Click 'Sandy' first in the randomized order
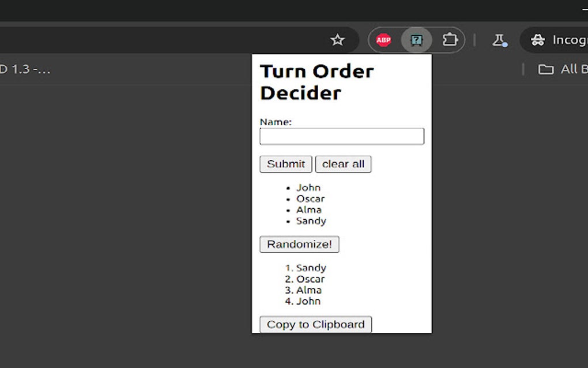The image size is (588, 368). [x=311, y=268]
